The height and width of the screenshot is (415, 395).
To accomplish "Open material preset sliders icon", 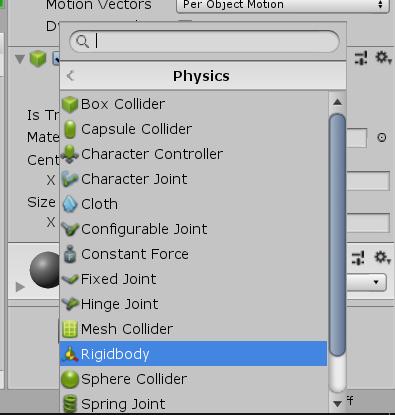I will (359, 258).
